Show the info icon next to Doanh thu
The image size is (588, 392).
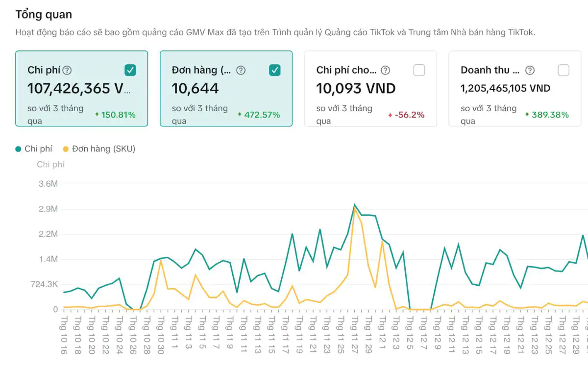click(530, 70)
